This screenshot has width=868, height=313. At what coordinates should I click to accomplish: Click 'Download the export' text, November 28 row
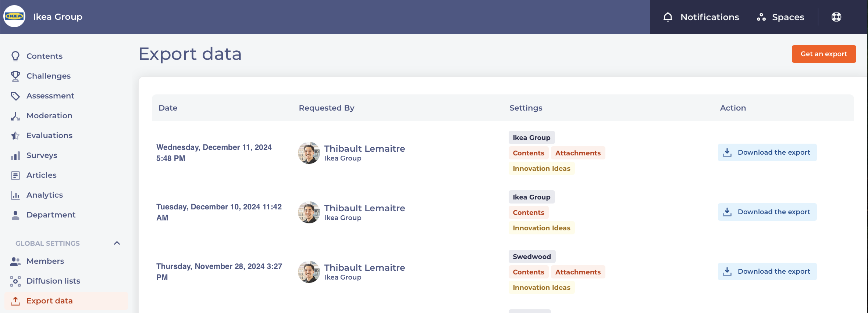pyautogui.click(x=774, y=271)
